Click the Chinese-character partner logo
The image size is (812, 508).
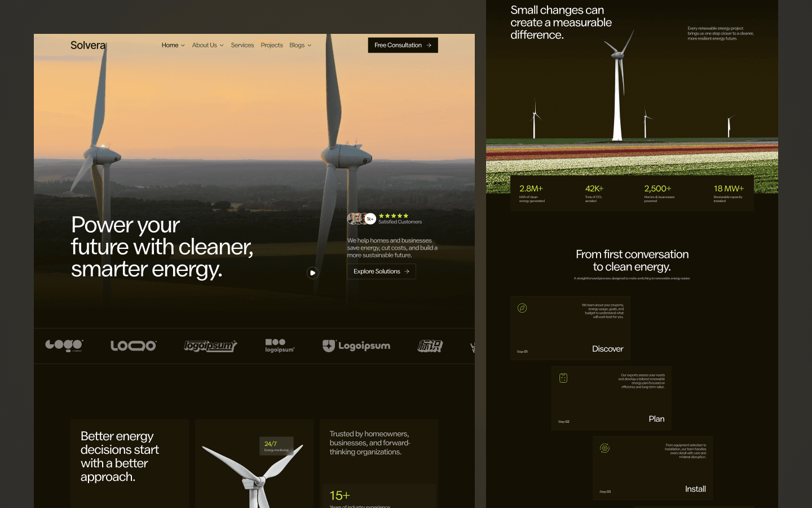pyautogui.click(x=430, y=346)
